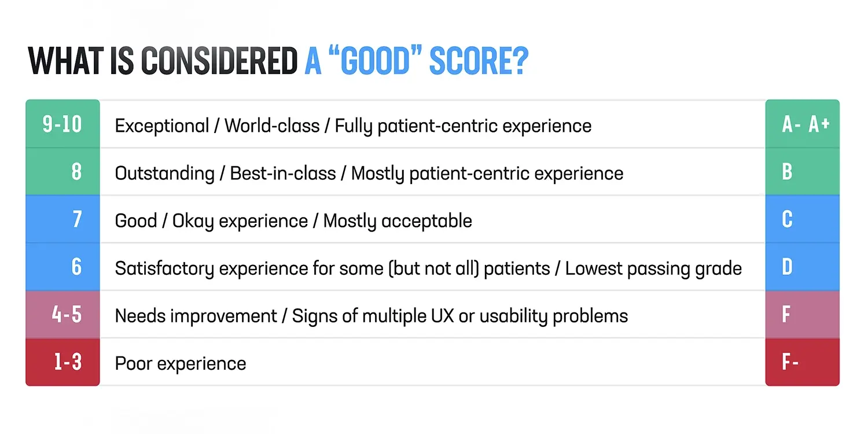Click the blue C grade cell
The height and width of the screenshot is (434, 868).
(803, 220)
